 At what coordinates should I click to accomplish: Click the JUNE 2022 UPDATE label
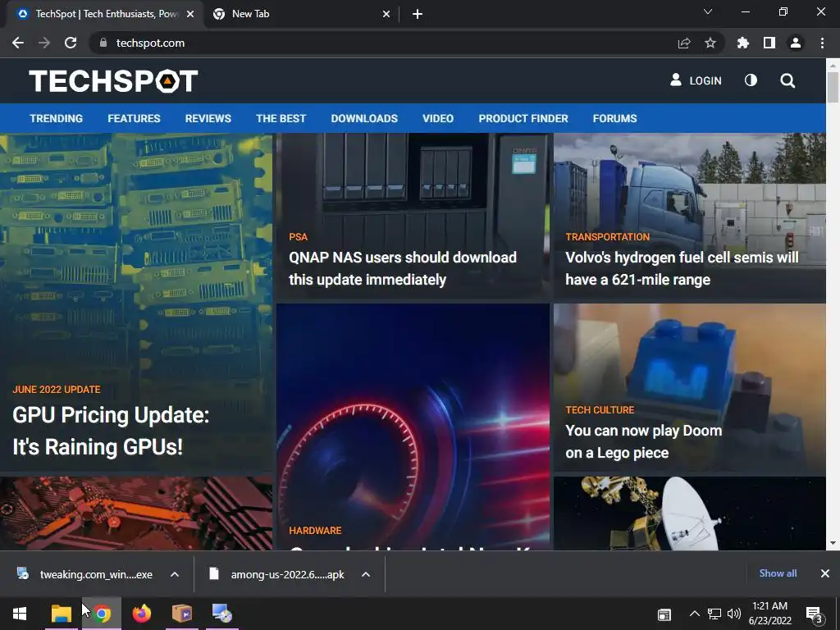click(57, 390)
